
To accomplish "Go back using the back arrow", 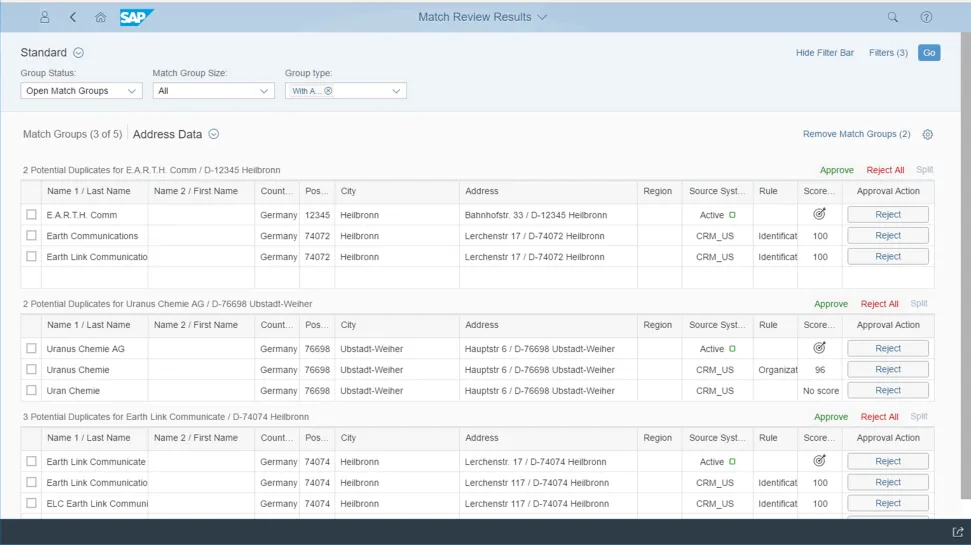I will 73,17.
